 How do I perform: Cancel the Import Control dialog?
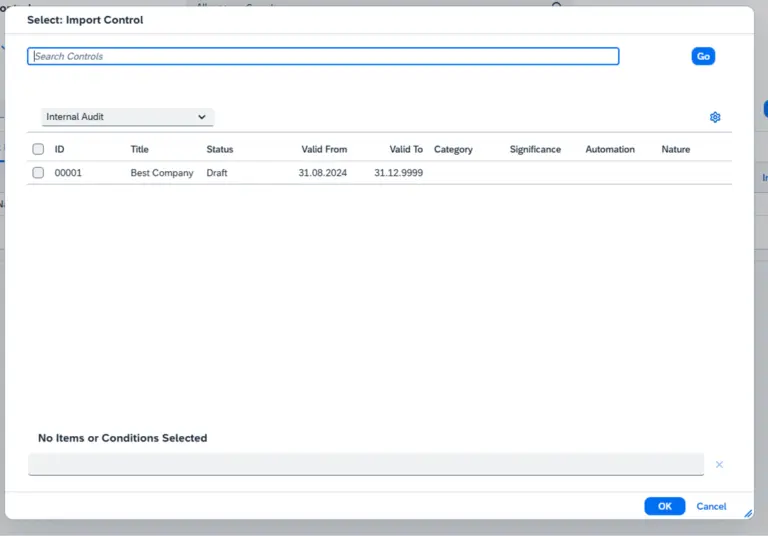coord(711,506)
